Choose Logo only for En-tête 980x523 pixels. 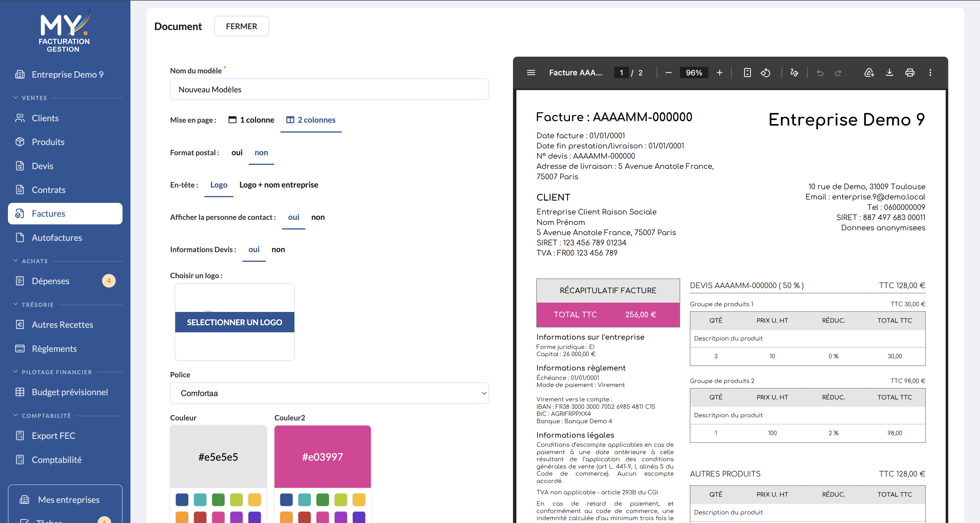coord(219,185)
